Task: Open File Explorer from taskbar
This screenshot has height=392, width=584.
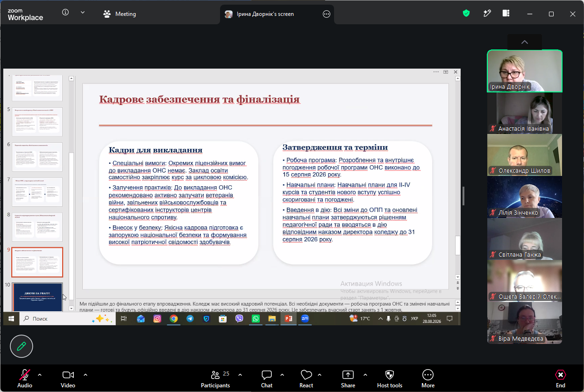Action: click(x=272, y=318)
